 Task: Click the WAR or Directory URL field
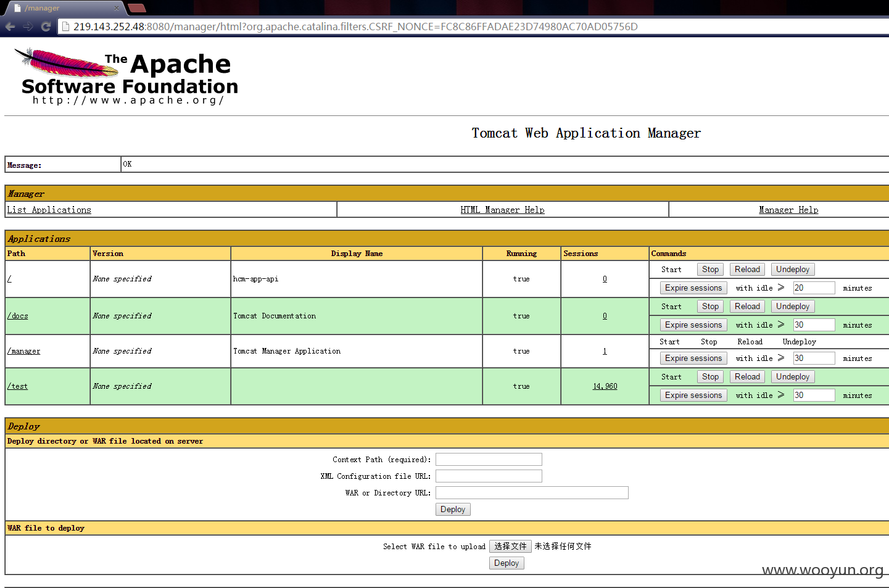coord(532,493)
